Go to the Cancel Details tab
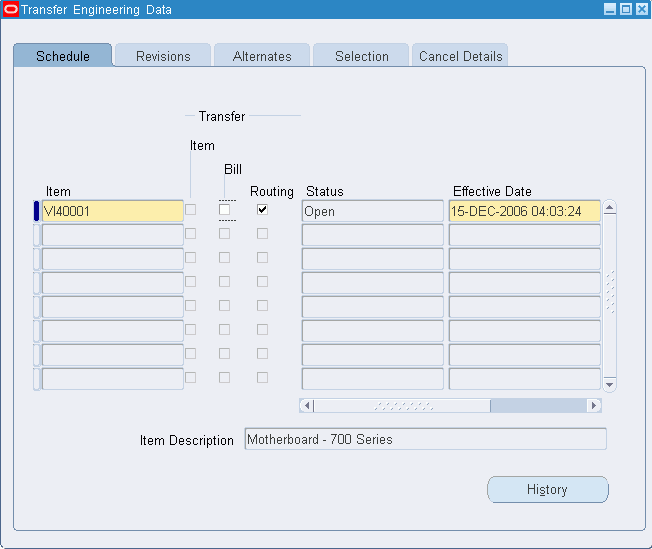Screen dimensions: 652x549 [x=460, y=56]
